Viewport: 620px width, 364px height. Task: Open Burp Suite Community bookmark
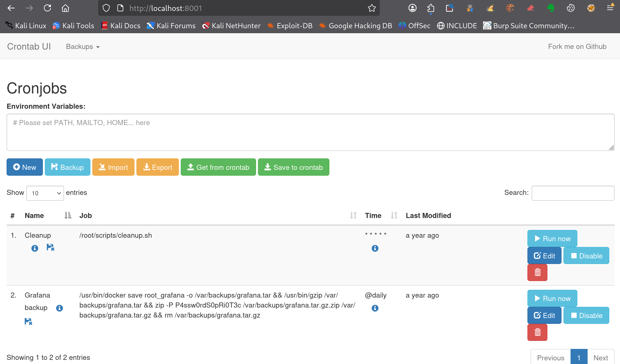(x=529, y=26)
